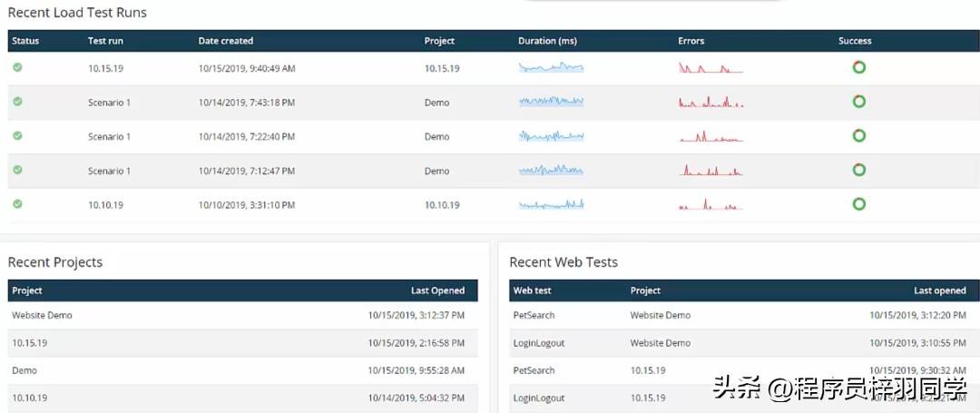Open 10.10.19 project in Recent Projects
The image size is (980, 413).
point(29,398)
